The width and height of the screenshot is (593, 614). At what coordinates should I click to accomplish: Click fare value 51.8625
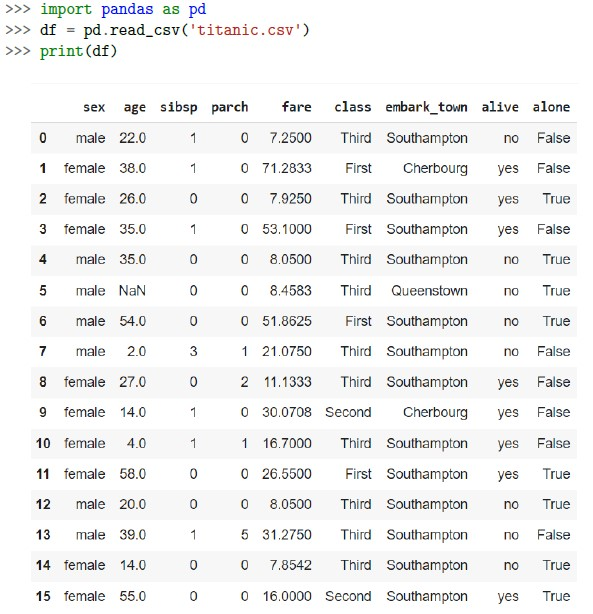[x=287, y=321]
